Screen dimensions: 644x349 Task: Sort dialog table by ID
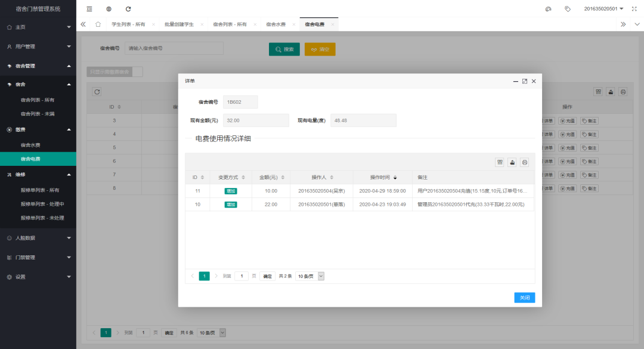(x=202, y=178)
